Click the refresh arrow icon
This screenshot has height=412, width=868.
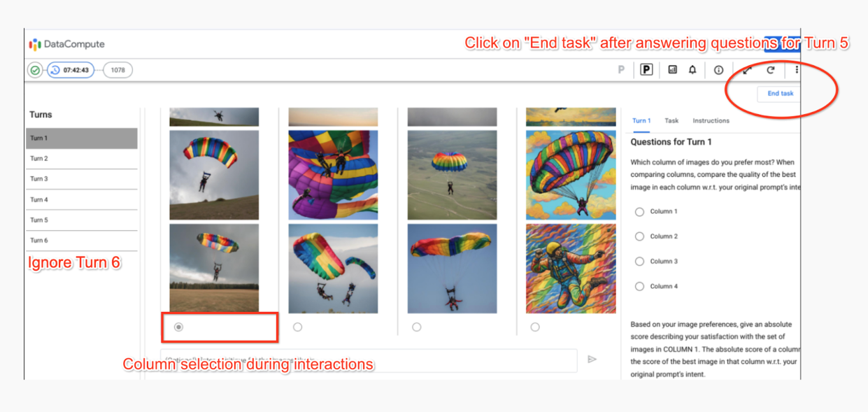pos(771,70)
